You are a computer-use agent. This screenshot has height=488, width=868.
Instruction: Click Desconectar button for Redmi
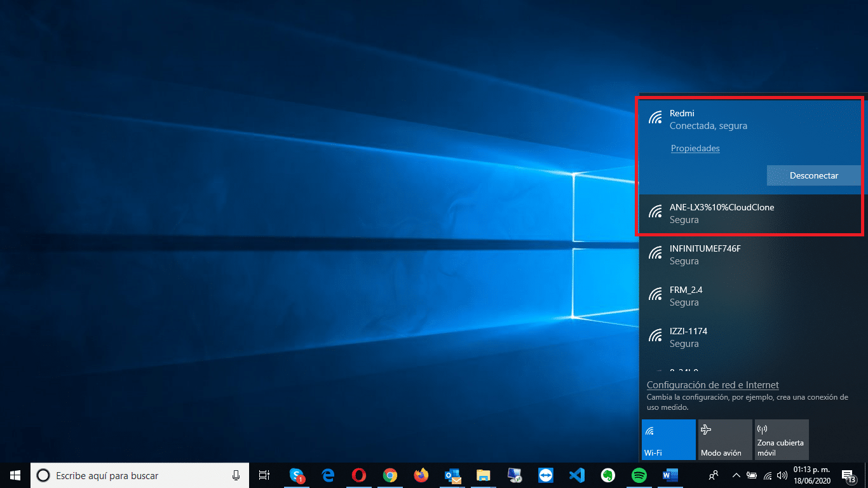pos(813,175)
